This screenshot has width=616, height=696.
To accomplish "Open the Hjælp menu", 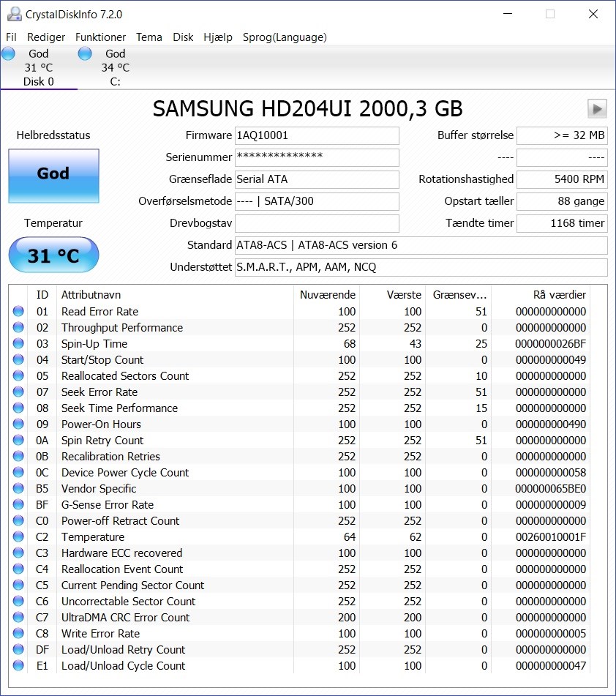I will click(218, 37).
